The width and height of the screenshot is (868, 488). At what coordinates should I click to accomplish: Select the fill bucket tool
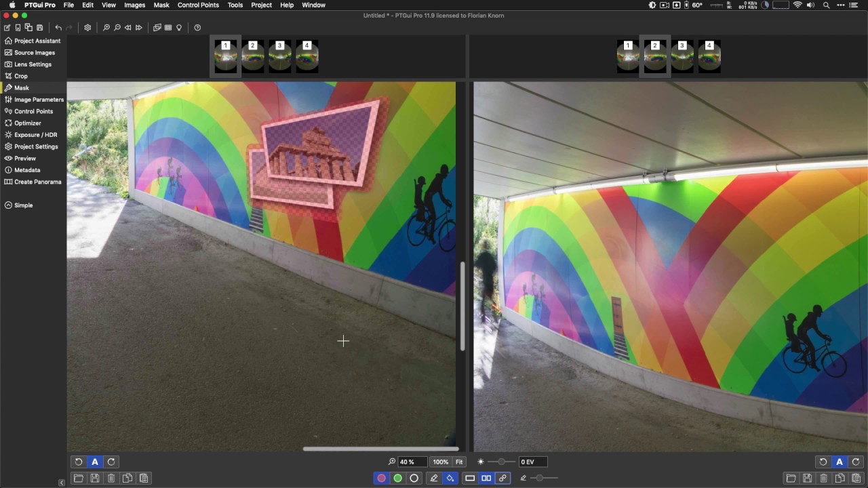[450, 478]
